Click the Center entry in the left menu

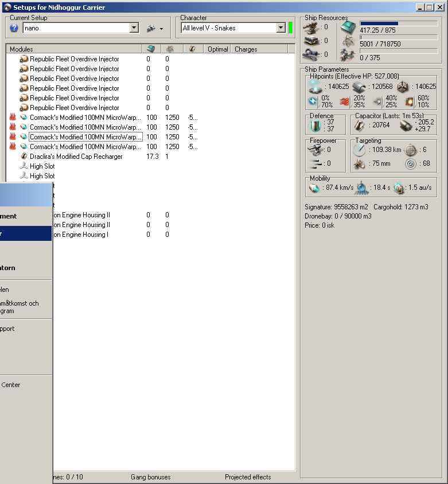(10, 385)
